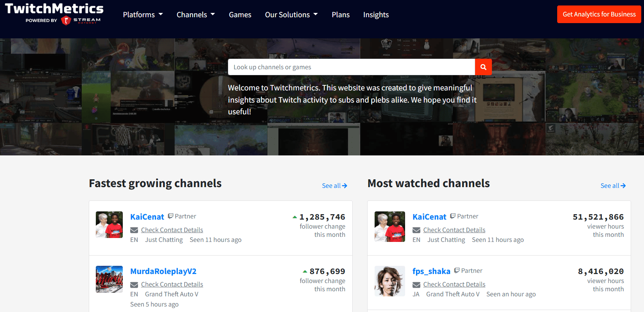Image resolution: width=644 pixels, height=312 pixels.
Task: Click 'Grand Theft Auto V' in fps_shaka row
Action: 453,294
